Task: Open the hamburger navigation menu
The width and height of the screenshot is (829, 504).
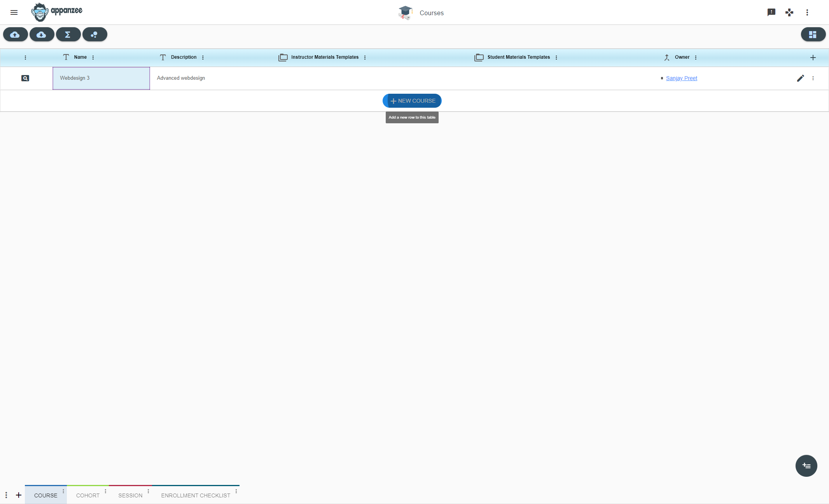Action: (x=14, y=12)
